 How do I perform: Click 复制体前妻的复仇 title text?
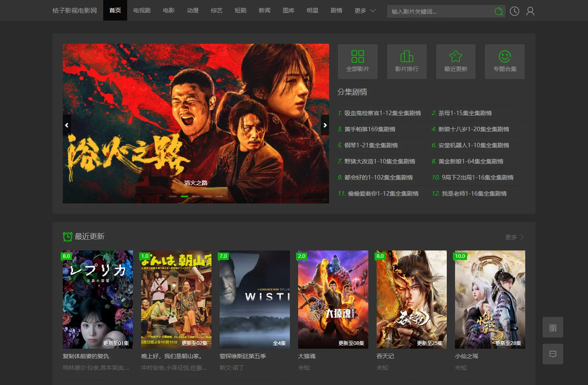click(86, 356)
